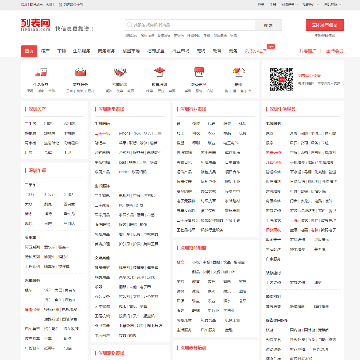Screen dimensions: 360x360
Task: Open the red briefcase category icon
Action: point(80,72)
